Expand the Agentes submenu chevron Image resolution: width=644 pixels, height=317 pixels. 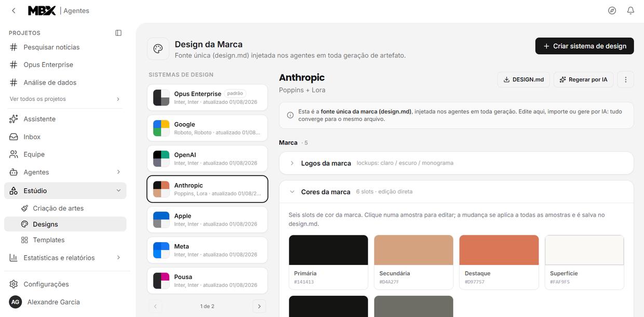coord(118,172)
